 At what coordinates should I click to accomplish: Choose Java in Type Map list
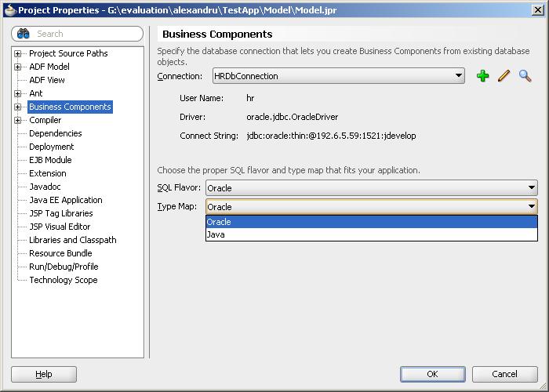tap(372, 234)
